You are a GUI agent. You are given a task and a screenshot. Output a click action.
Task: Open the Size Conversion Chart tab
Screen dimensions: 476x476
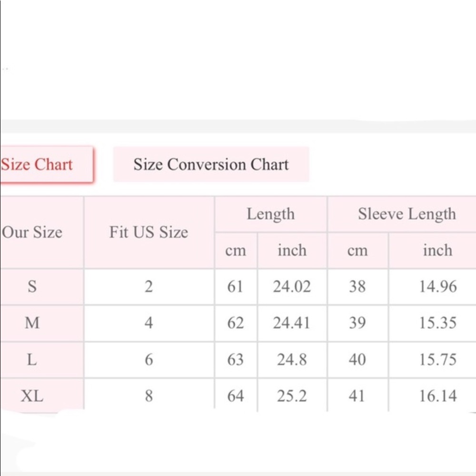tap(211, 165)
